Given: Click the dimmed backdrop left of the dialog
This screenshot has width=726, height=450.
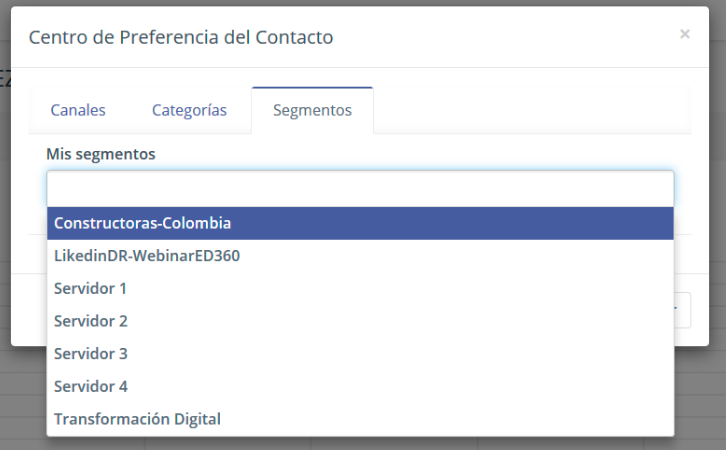Looking at the screenshot, I should tap(5, 200).
